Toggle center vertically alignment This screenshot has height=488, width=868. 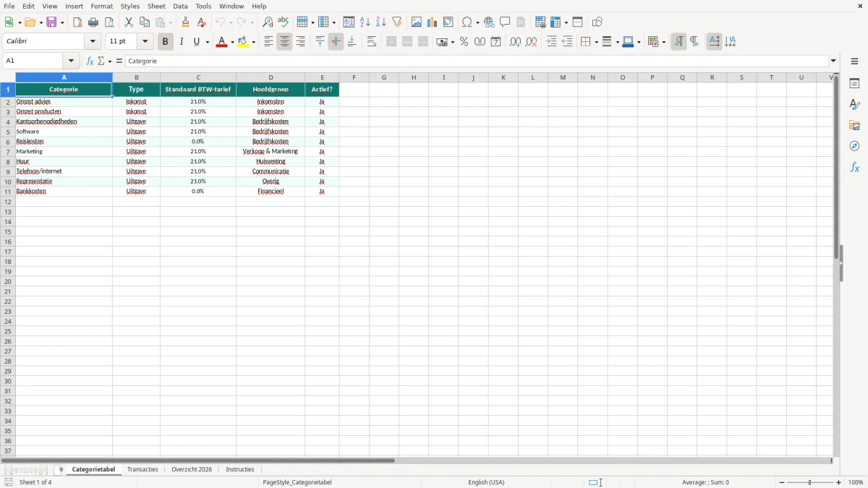pyautogui.click(x=336, y=42)
